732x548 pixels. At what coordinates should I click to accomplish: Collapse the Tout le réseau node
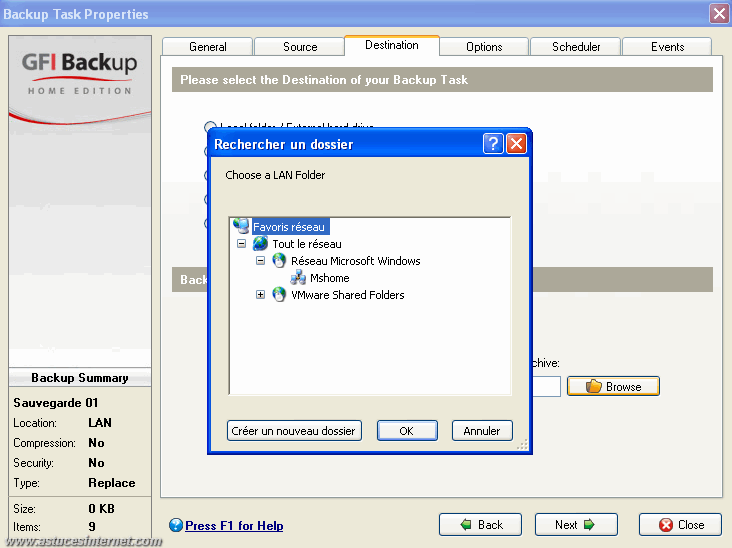click(241, 244)
